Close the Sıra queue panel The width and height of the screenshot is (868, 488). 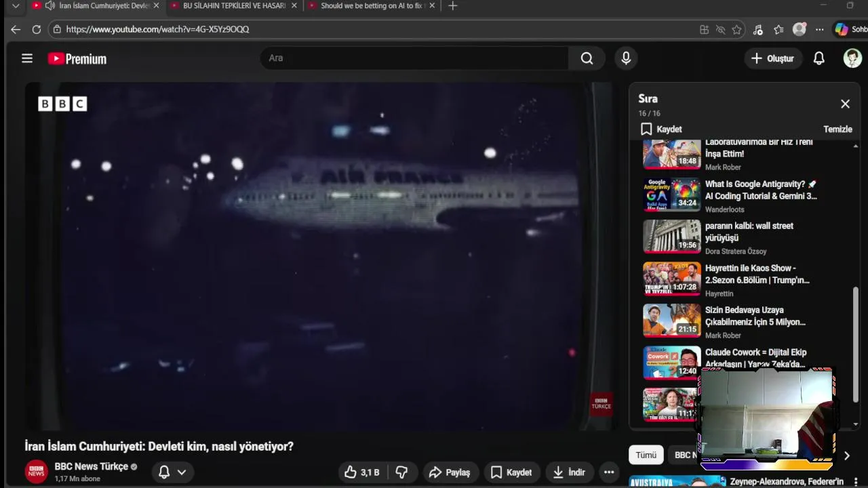(x=845, y=104)
